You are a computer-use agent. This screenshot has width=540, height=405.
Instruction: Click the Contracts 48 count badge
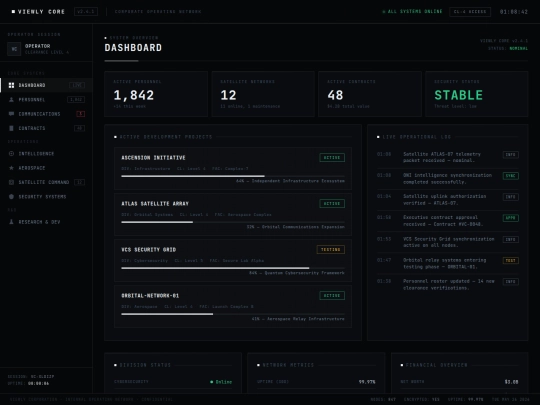[80, 128]
